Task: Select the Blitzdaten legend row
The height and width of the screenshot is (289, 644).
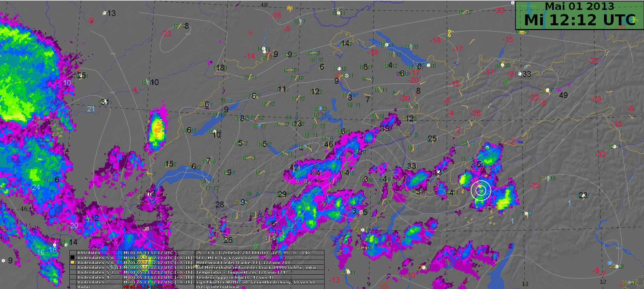Action: pyautogui.click(x=89, y=253)
